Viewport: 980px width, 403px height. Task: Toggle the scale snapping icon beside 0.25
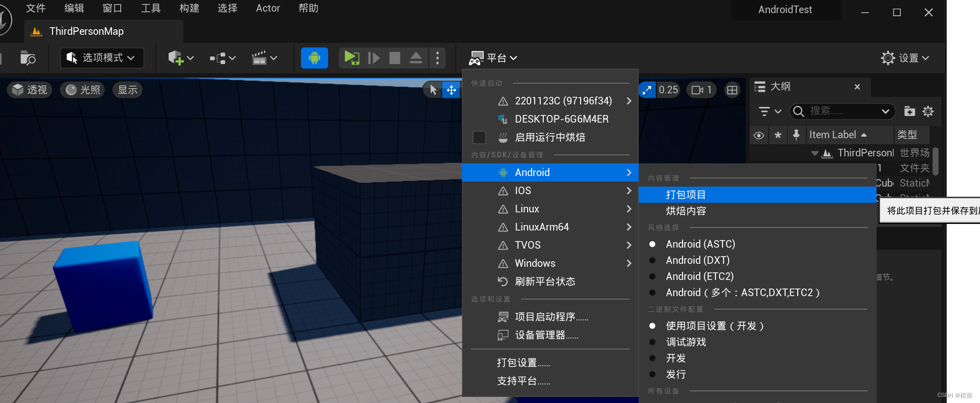647,90
